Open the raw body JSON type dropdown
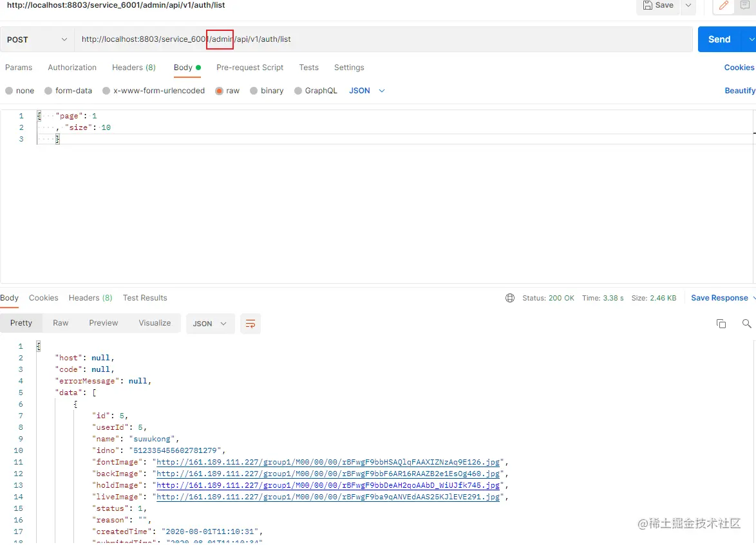This screenshot has height=545, width=756. point(367,91)
